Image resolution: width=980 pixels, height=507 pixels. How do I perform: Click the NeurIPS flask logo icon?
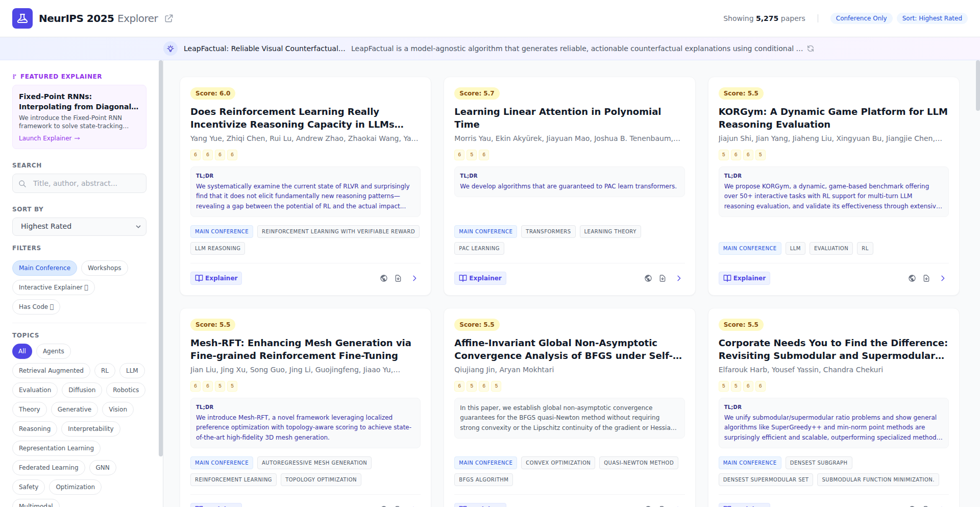click(22, 18)
